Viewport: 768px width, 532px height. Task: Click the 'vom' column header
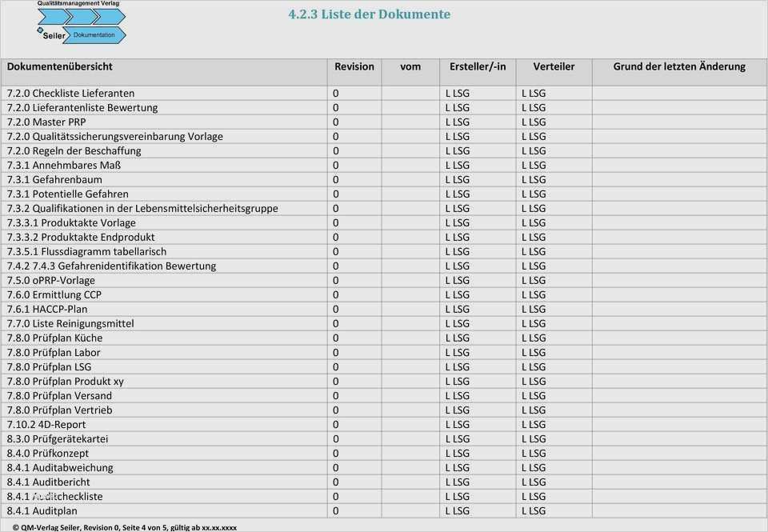[x=410, y=67]
